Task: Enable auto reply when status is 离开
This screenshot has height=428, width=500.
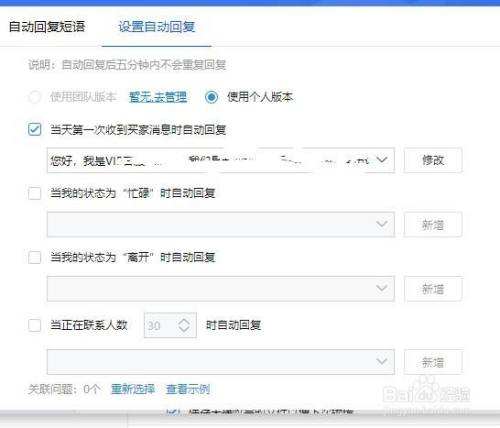Action: click(x=35, y=257)
